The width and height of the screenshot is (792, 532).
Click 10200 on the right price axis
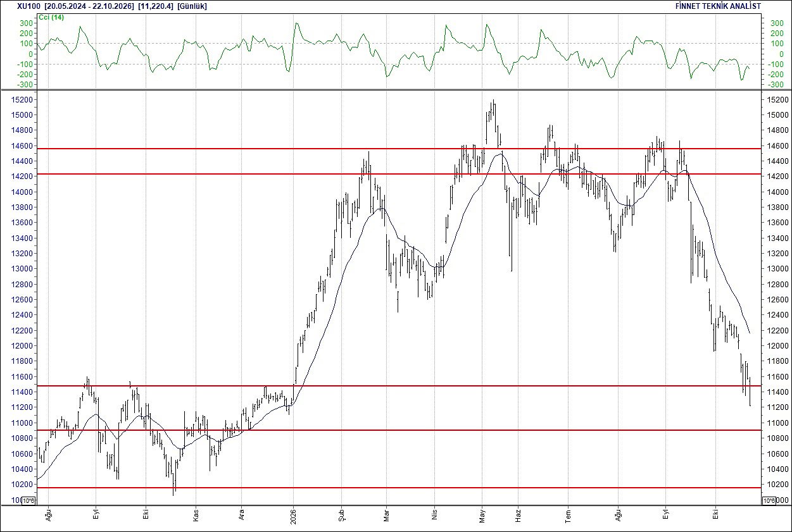click(777, 485)
